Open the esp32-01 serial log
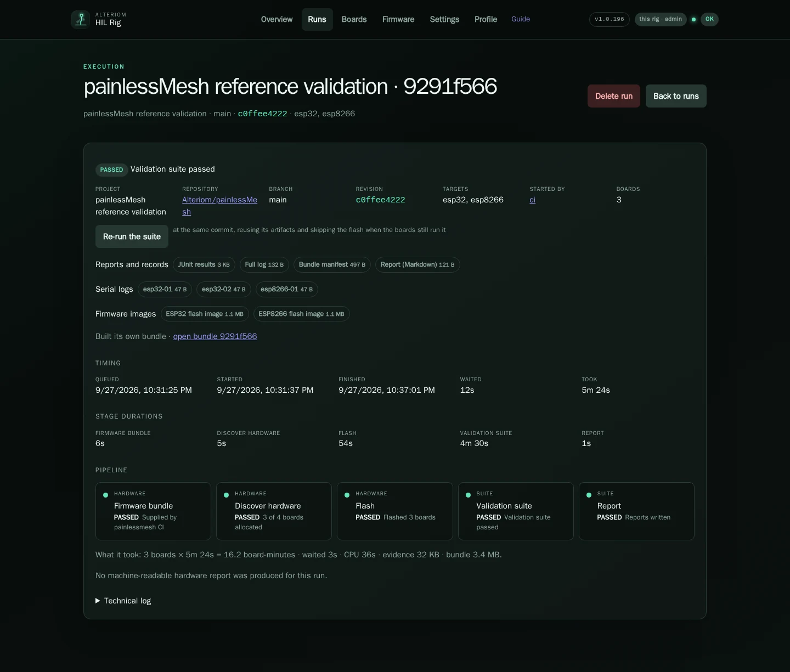 [x=165, y=289]
